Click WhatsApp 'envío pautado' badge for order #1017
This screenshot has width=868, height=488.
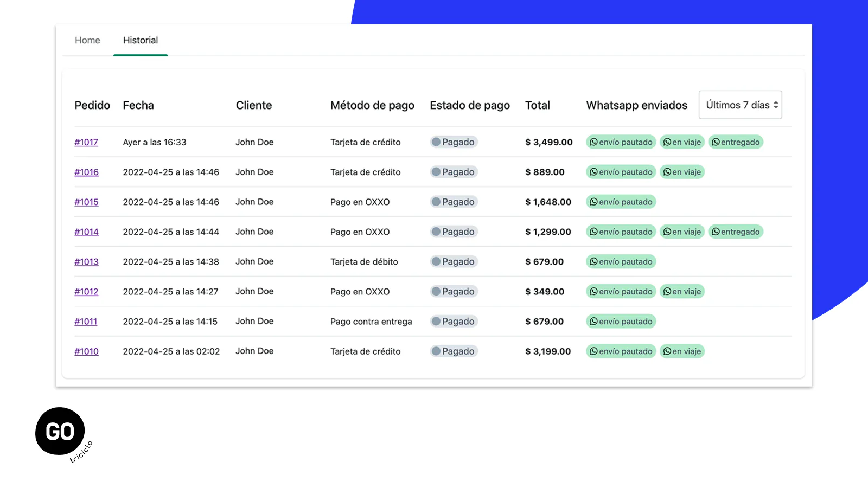621,142
